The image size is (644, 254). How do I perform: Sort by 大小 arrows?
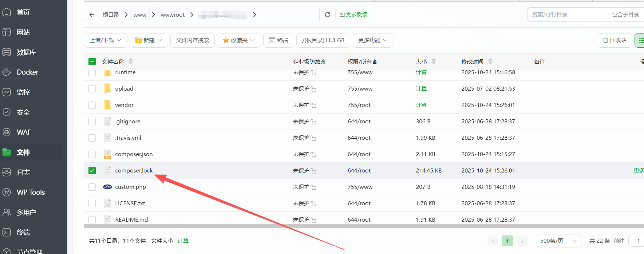pyautogui.click(x=434, y=61)
